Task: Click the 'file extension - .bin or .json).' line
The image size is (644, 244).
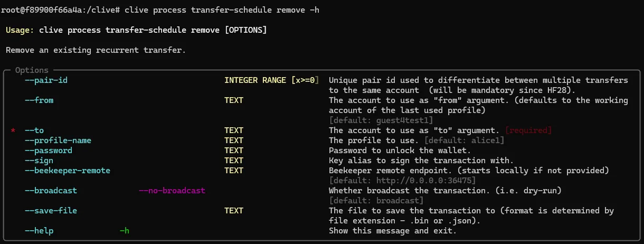Action: tap(405, 221)
